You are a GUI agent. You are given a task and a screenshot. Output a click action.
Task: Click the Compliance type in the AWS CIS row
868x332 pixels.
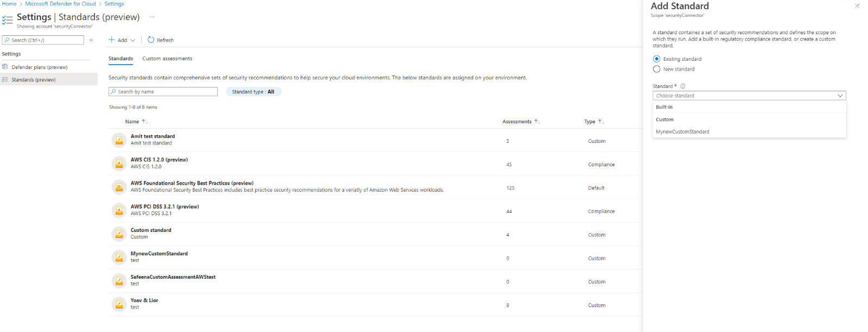tap(601, 165)
